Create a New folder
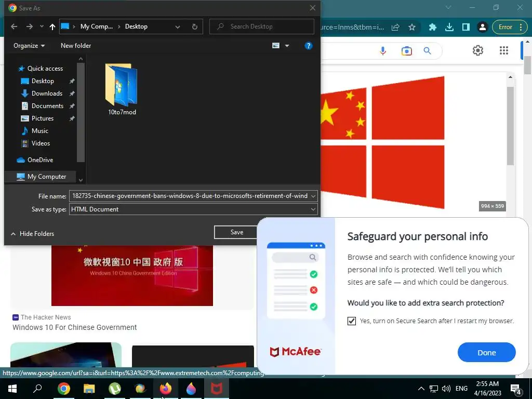 coord(76,46)
